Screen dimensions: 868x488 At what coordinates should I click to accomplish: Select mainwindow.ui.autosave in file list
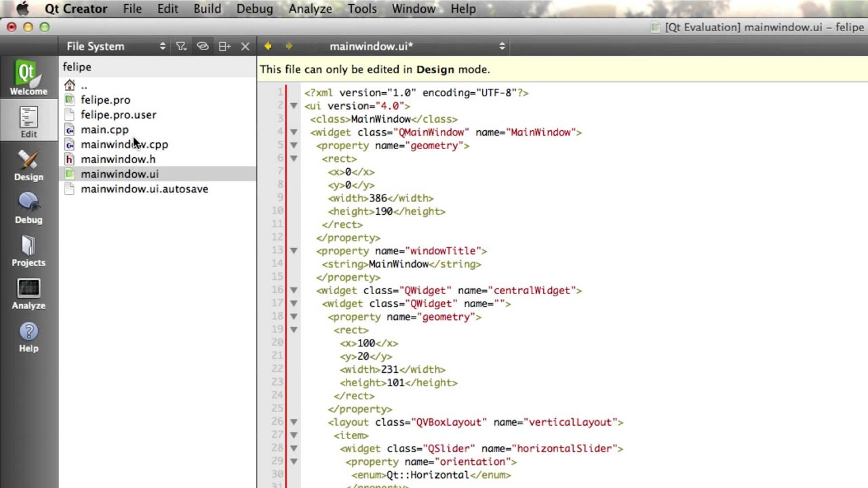pyautogui.click(x=144, y=189)
